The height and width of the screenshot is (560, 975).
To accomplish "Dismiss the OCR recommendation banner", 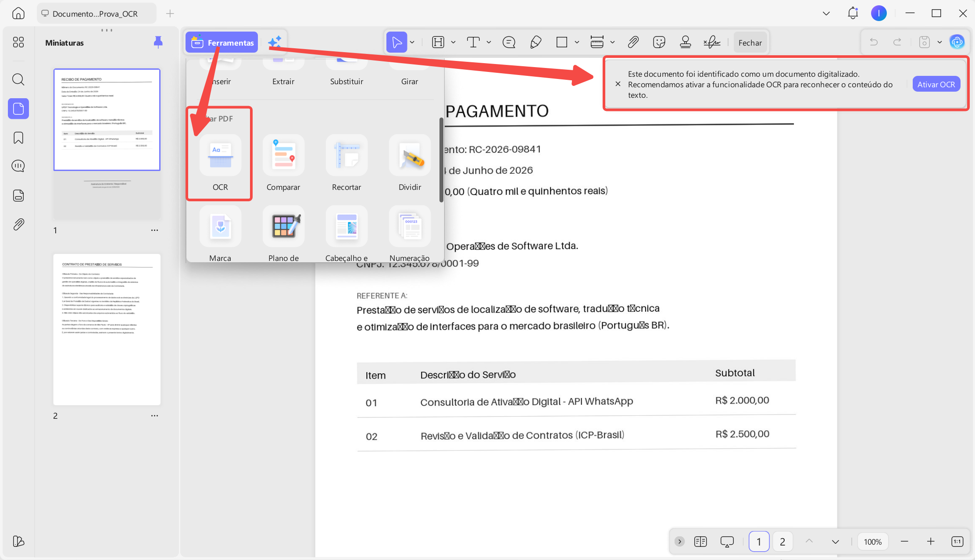I will pos(618,84).
